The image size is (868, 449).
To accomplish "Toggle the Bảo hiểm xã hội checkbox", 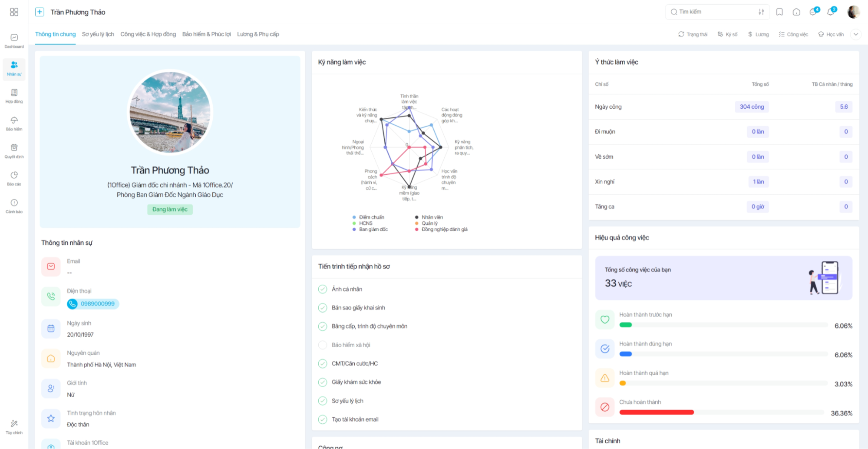I will pyautogui.click(x=323, y=345).
